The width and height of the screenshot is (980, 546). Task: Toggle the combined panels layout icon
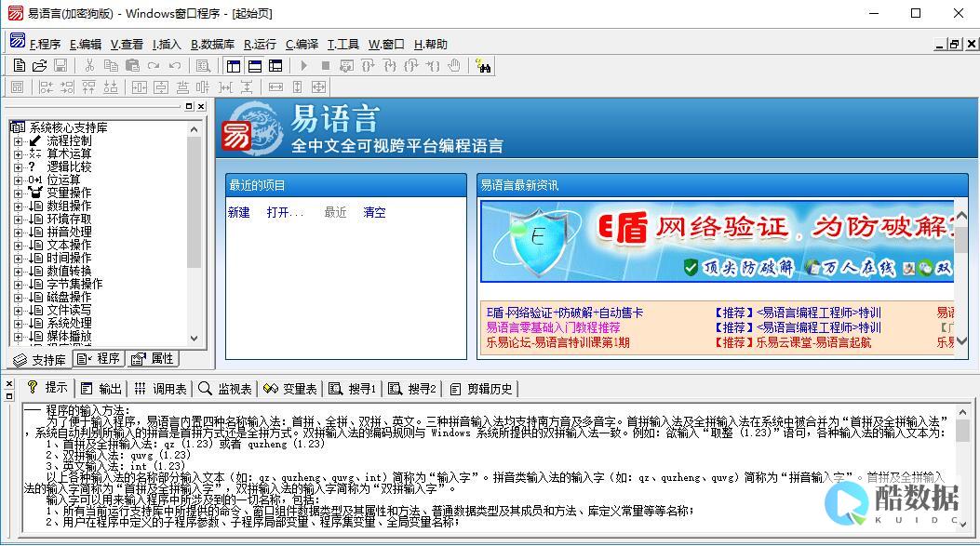pos(275,65)
